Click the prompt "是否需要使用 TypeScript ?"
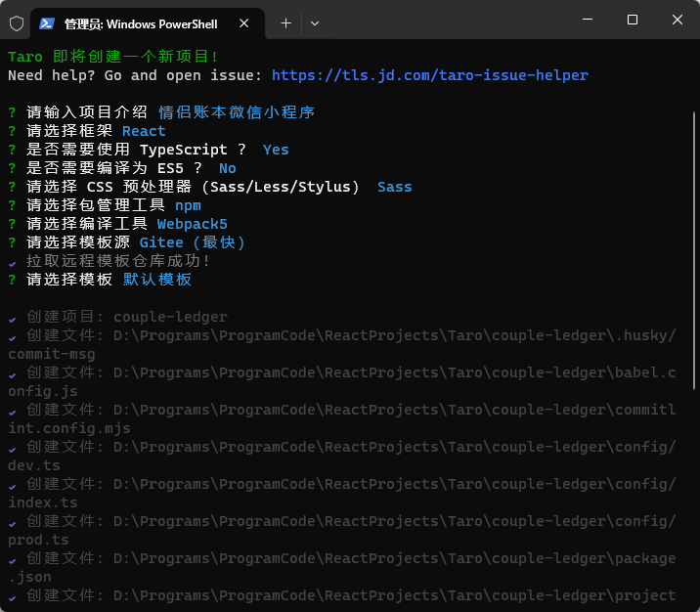The image size is (700, 612). [136, 150]
